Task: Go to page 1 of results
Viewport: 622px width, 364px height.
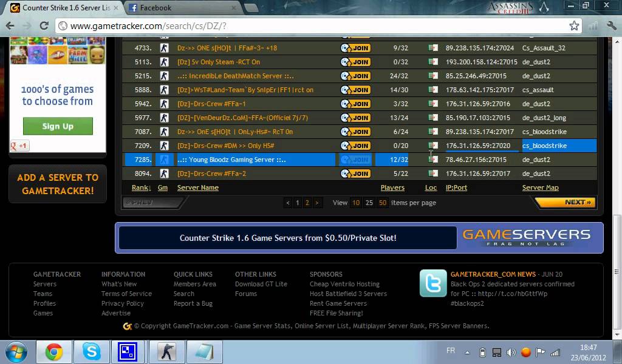Action: tap(298, 203)
